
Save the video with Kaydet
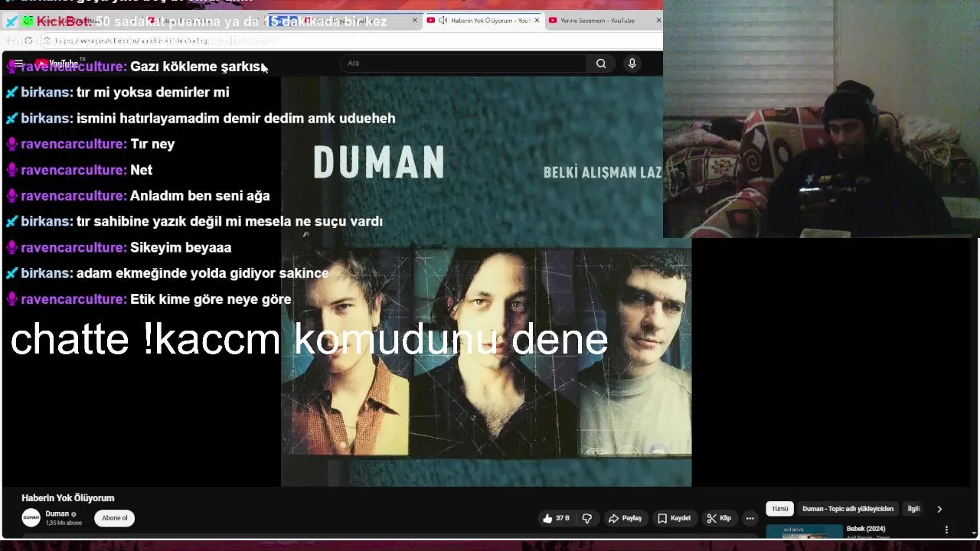pos(674,518)
